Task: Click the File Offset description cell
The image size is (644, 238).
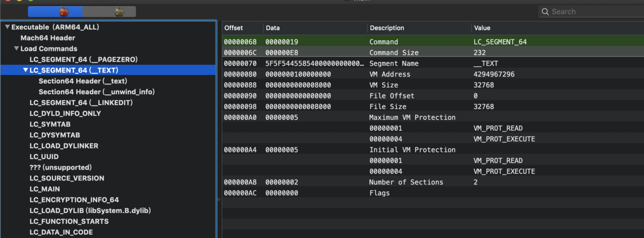Action: [392, 96]
